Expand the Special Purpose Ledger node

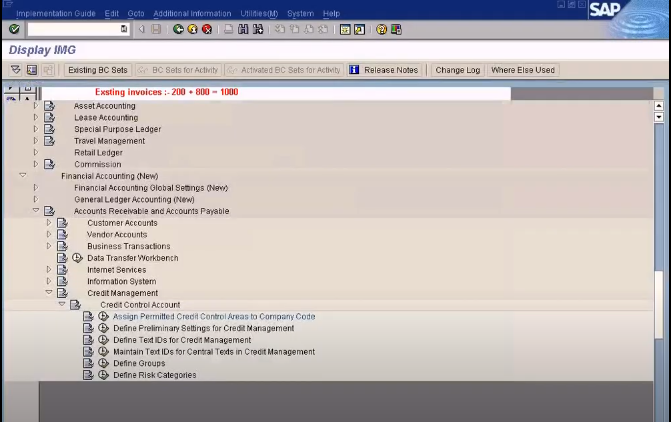(x=36, y=129)
